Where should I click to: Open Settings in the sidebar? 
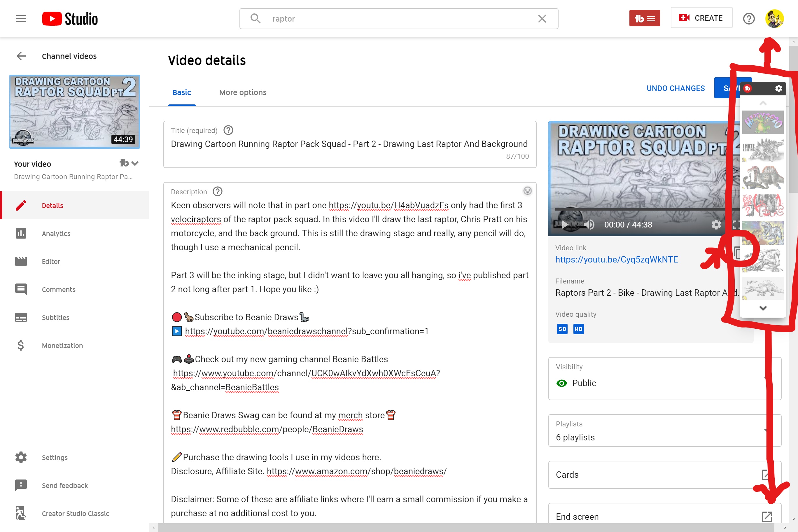(75, 457)
